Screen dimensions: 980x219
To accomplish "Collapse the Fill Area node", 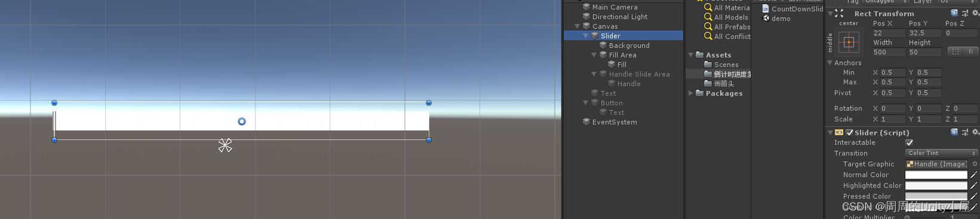I will pos(594,55).
